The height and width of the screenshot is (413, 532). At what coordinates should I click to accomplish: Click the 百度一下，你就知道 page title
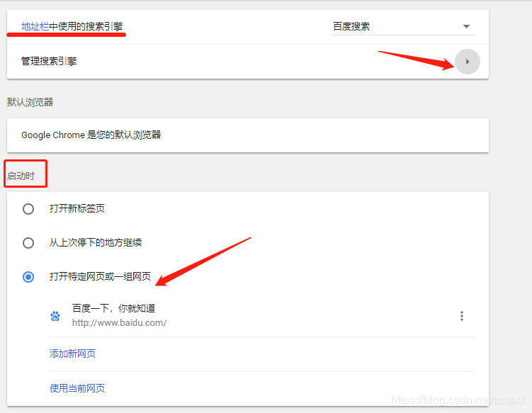coord(113,308)
